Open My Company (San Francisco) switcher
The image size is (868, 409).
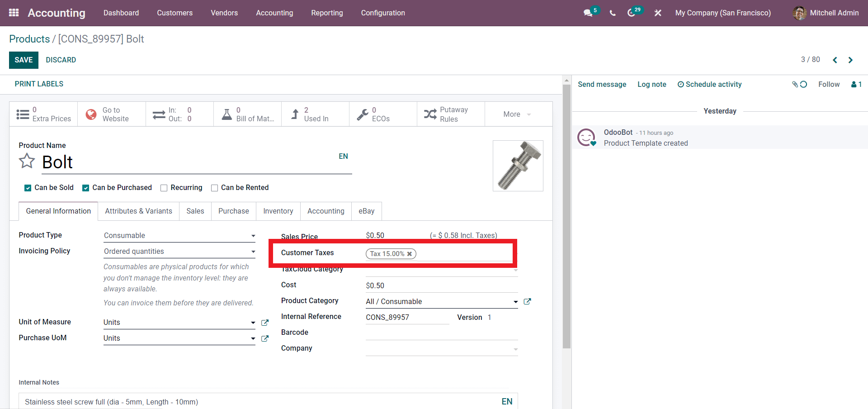pyautogui.click(x=723, y=13)
